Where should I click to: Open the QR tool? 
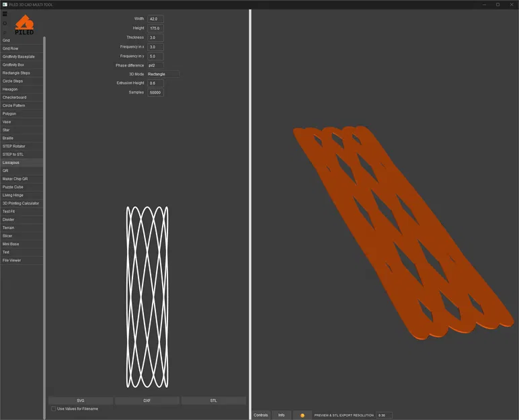coord(22,171)
